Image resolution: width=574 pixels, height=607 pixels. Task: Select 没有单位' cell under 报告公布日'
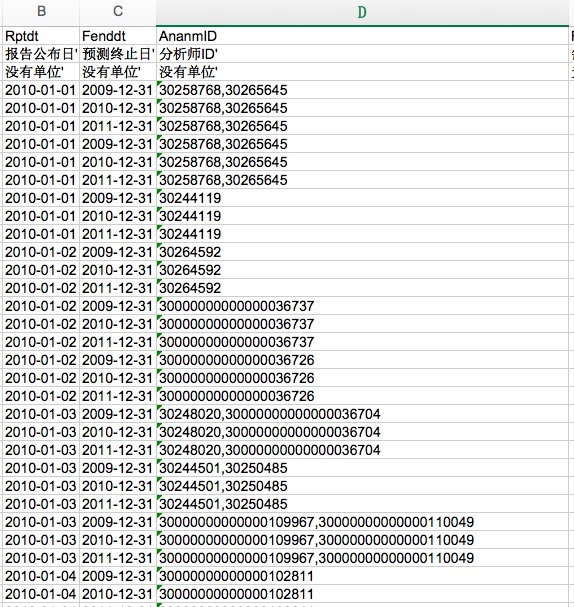41,72
